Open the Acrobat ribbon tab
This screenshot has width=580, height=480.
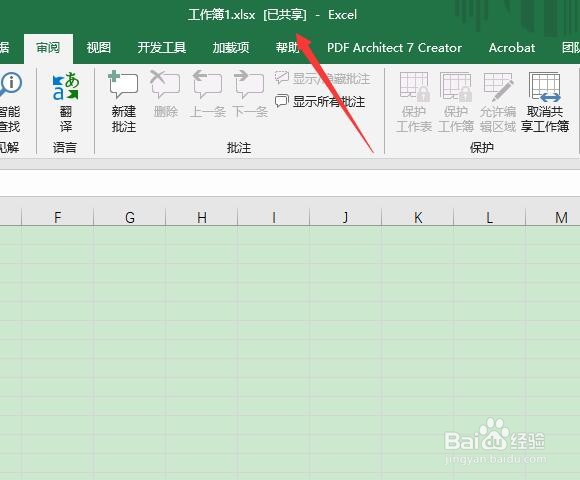point(512,48)
